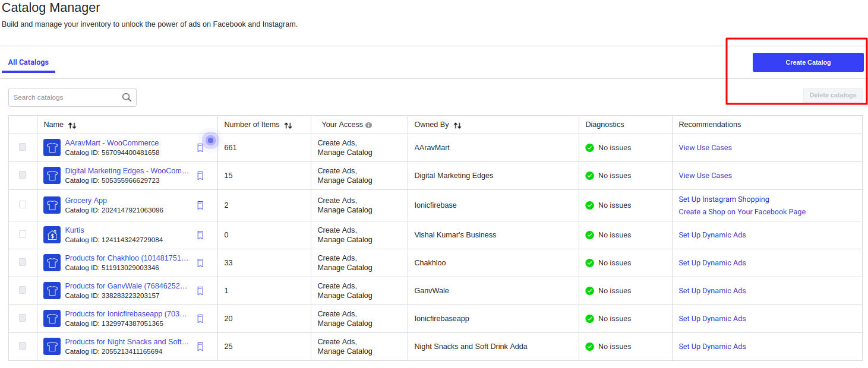Click the Your Access info icon
Screen dimensions: 868x368
coord(369,125)
